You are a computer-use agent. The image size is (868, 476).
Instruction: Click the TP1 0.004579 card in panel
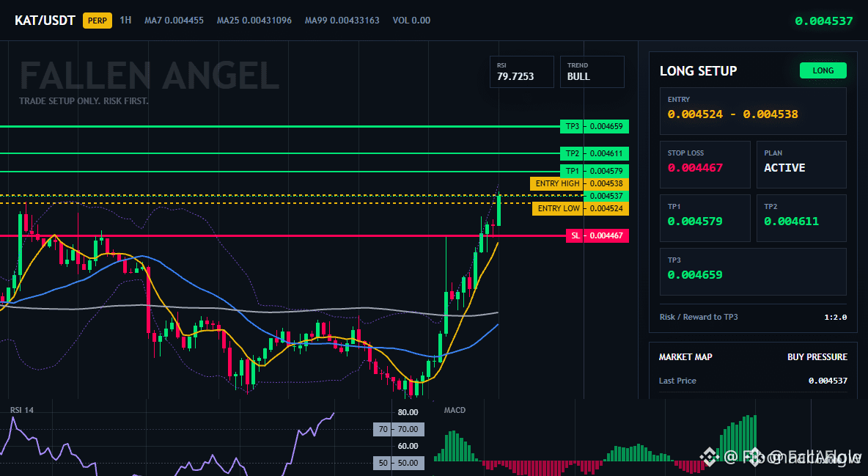705,218
